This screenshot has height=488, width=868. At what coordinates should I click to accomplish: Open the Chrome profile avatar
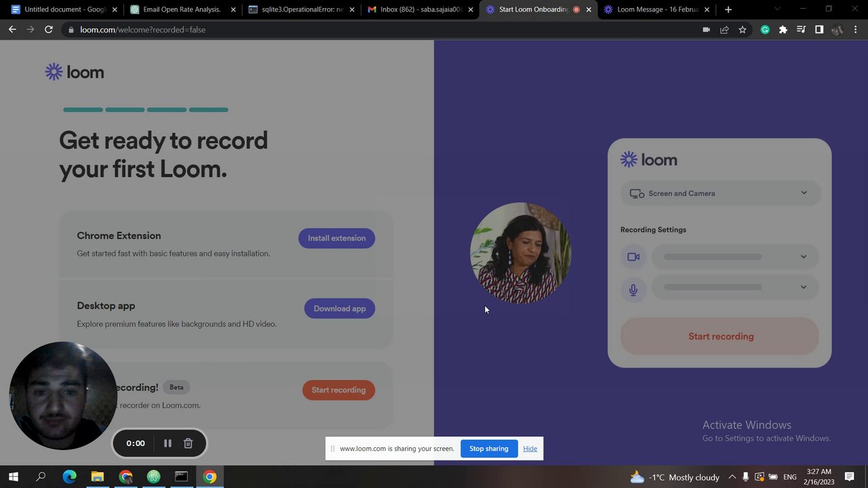pyautogui.click(x=837, y=30)
